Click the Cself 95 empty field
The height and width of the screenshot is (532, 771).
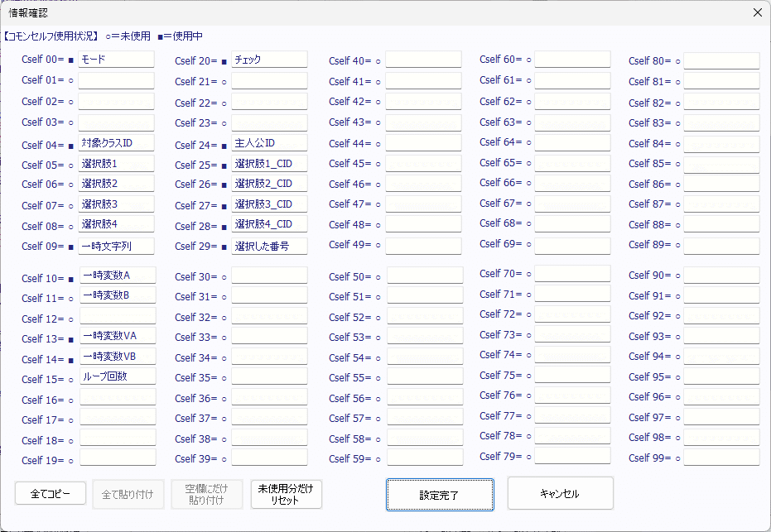point(721,376)
